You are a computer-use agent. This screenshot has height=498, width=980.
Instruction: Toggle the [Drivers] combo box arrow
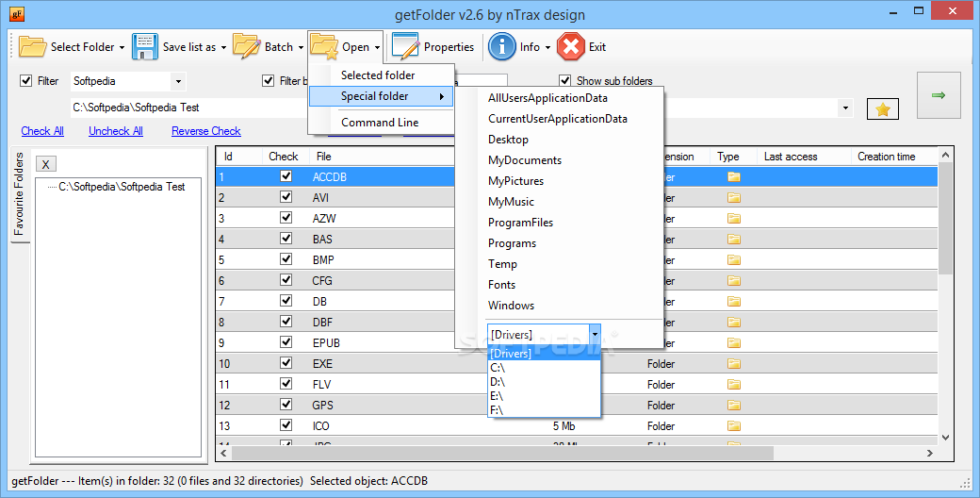pyautogui.click(x=595, y=334)
